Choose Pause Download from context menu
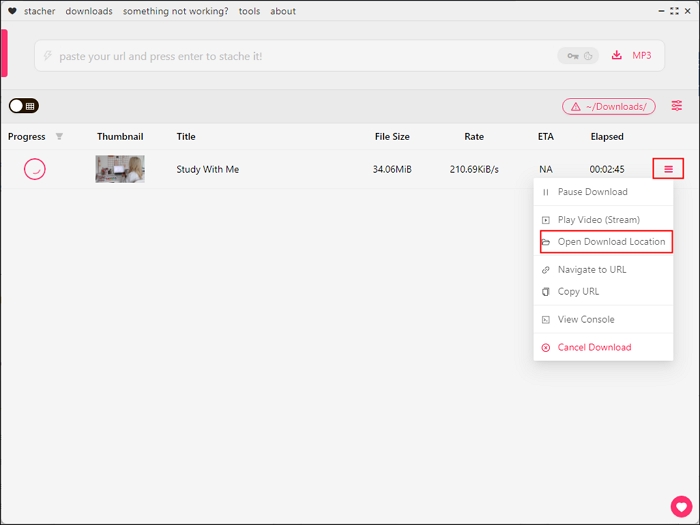Viewport: 700px width, 525px height. pos(603,192)
